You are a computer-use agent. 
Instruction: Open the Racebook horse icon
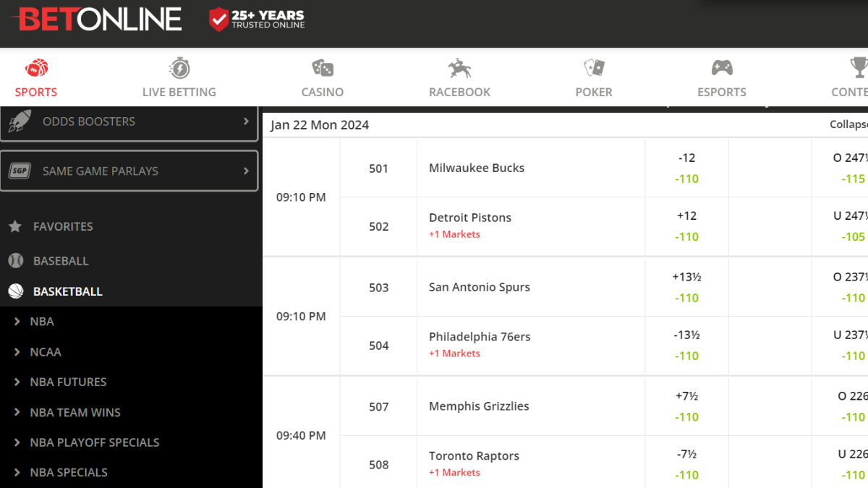pos(459,69)
